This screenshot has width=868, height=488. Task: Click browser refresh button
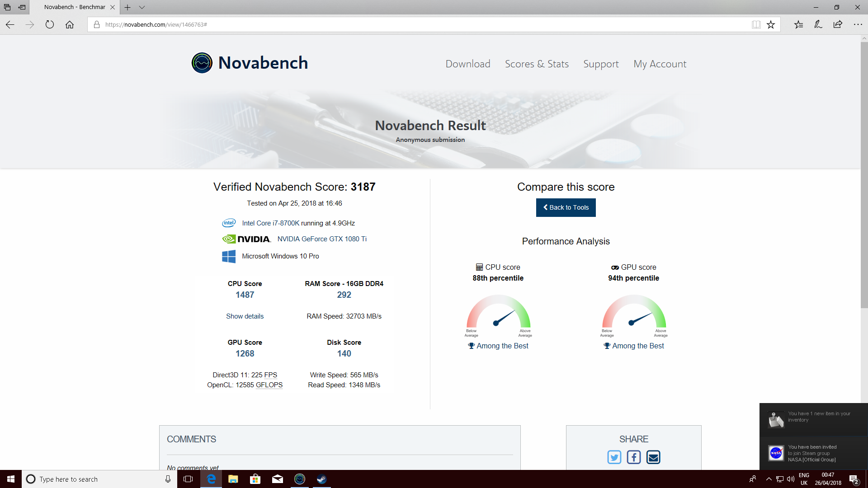click(x=50, y=24)
